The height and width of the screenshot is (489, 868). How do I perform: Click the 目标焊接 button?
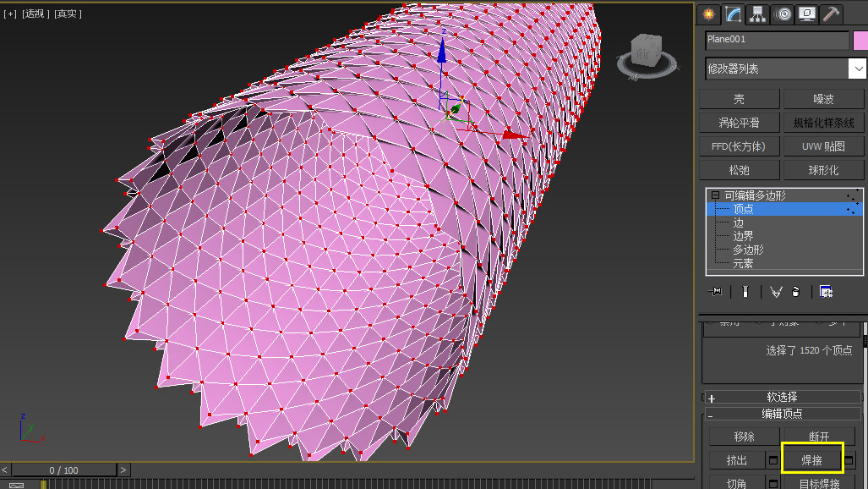pyautogui.click(x=819, y=483)
